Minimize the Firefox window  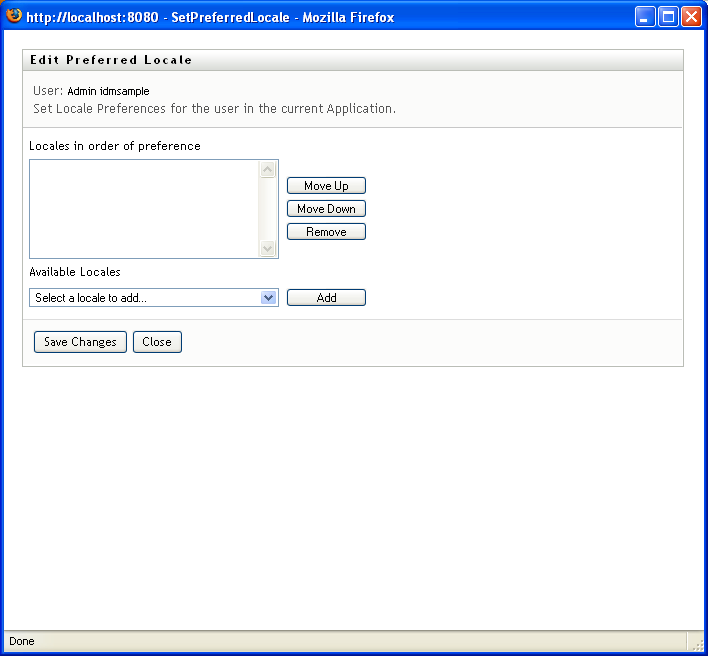point(645,17)
